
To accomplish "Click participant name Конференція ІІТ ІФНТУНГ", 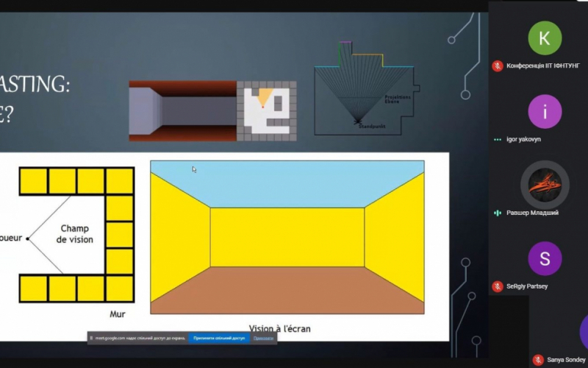I will coord(543,66).
